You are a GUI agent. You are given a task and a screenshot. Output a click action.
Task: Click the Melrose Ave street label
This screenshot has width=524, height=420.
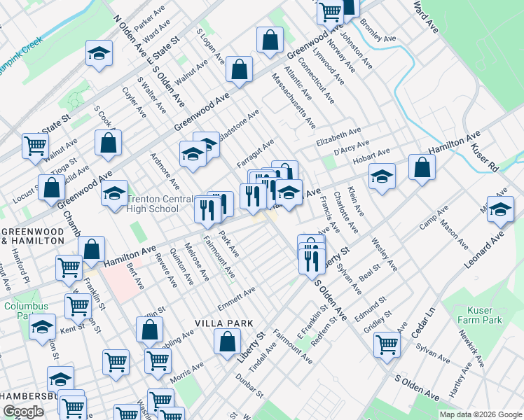coord(197,262)
